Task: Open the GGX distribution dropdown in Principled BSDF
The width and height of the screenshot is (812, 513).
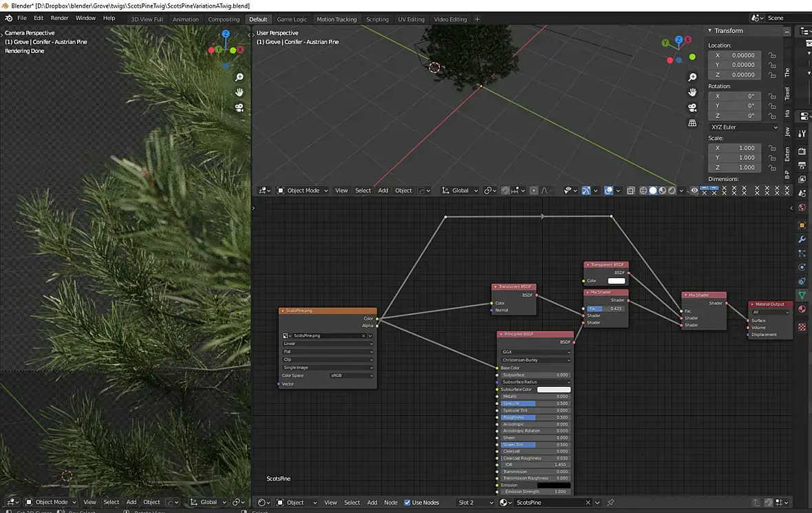Action: tap(536, 352)
